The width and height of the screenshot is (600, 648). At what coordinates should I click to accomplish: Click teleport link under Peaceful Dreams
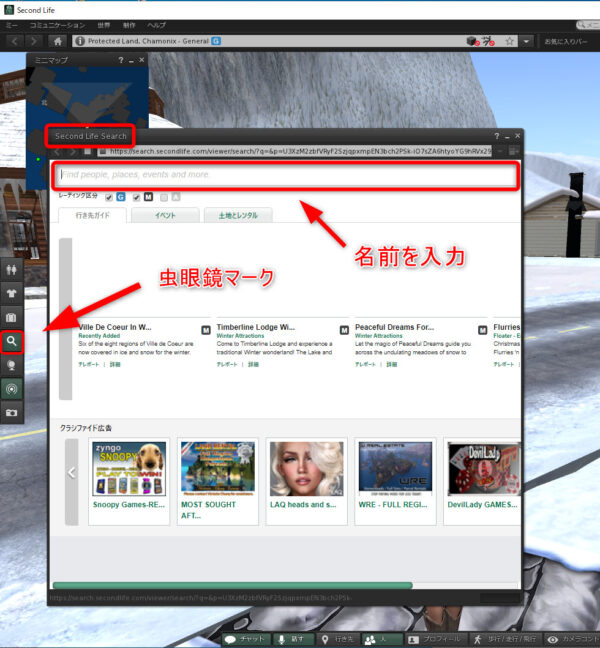(x=365, y=364)
